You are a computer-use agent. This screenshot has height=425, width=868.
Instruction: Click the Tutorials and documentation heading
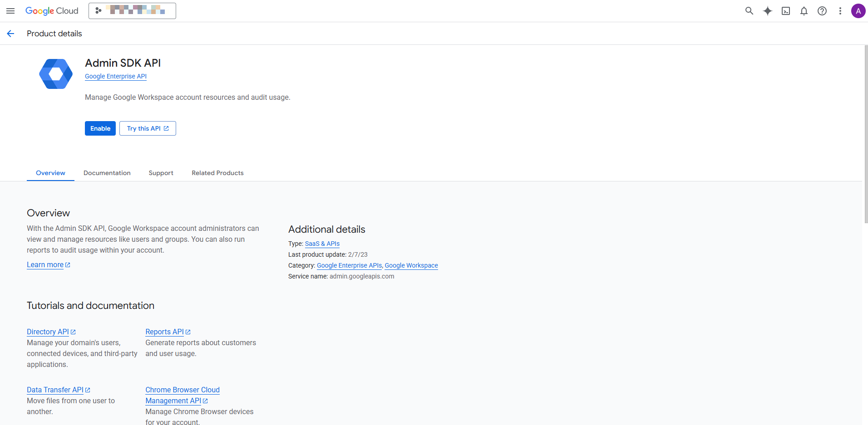[x=91, y=306]
